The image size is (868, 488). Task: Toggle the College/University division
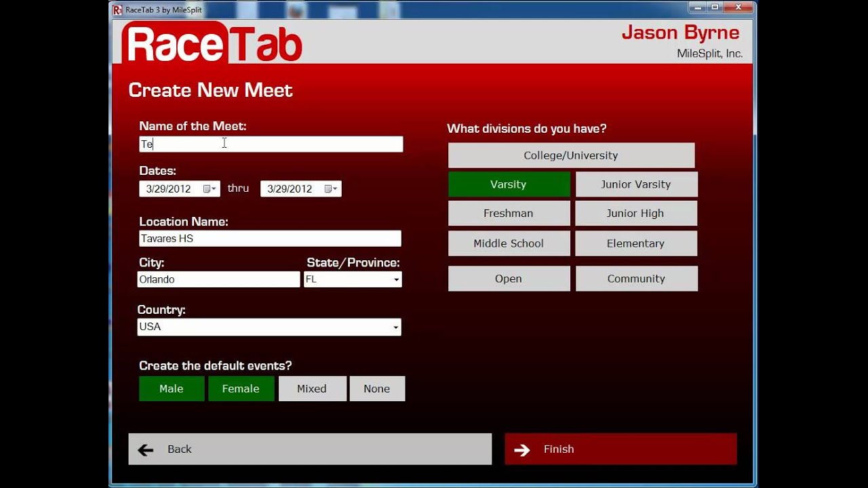click(571, 155)
